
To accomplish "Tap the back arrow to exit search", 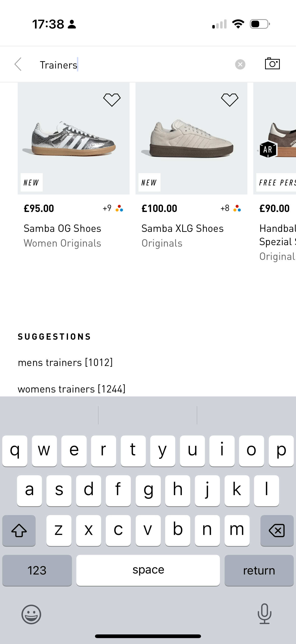I will [17, 64].
